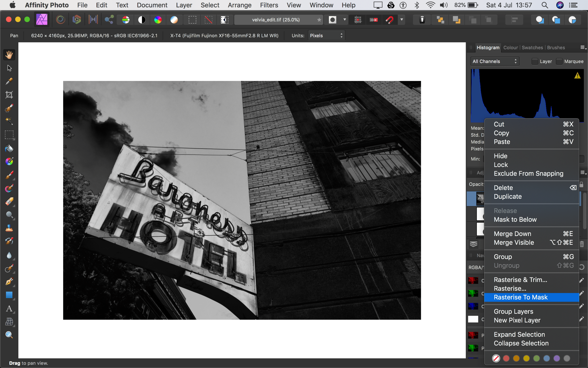Select the Crop tool in left toolbar
Viewport: 588px width, 368px height.
[9, 94]
